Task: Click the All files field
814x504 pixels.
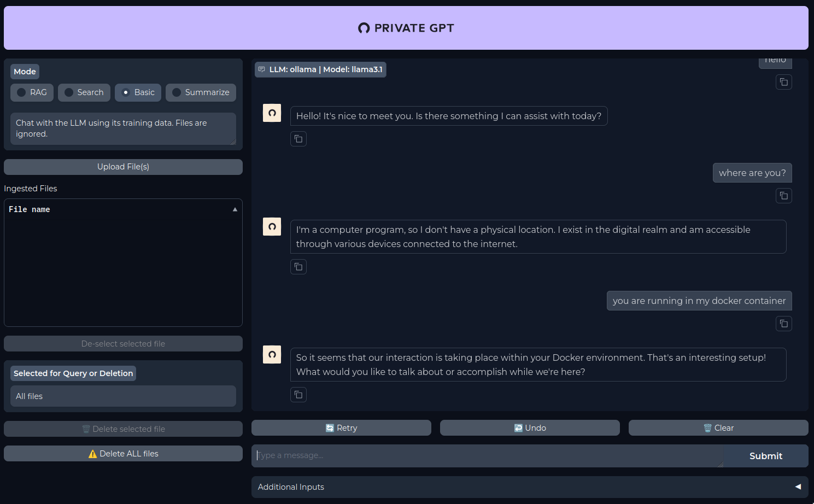Action: [x=123, y=396]
